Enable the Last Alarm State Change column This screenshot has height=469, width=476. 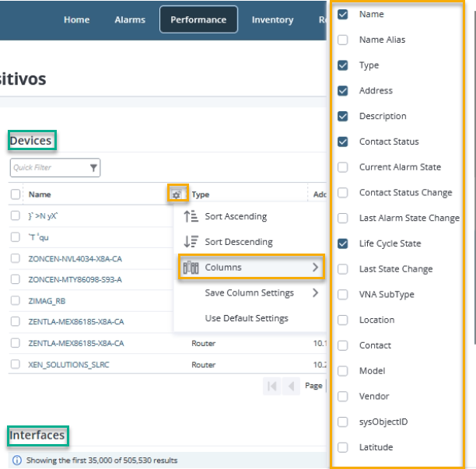click(x=343, y=219)
